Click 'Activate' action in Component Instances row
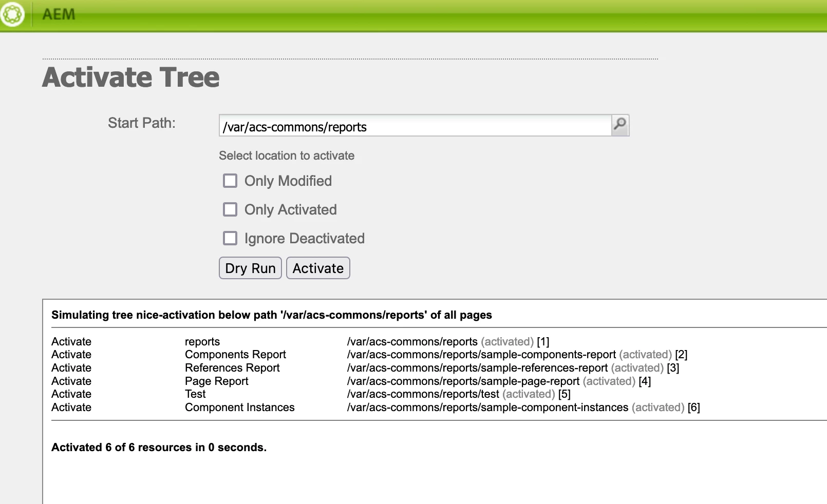 click(x=71, y=408)
